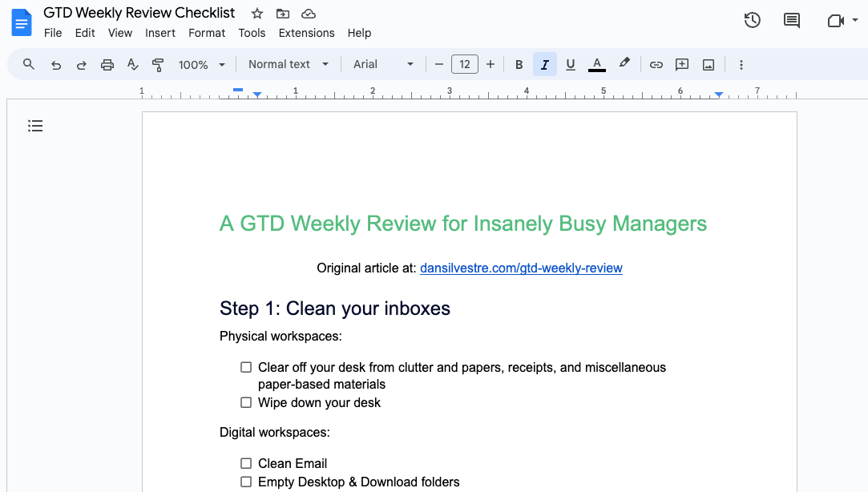
Task: Open the Extensions menu
Action: point(306,33)
